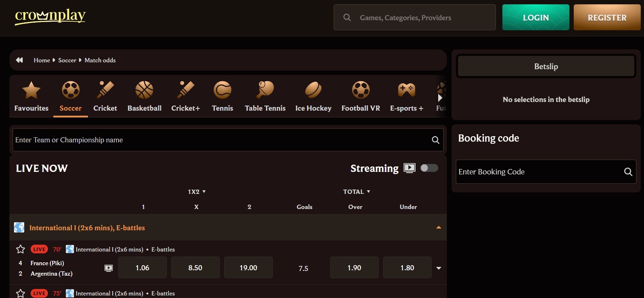Viewport: 644px width, 298px height.
Task: Click the Argentina (Taz) team name
Action: pos(52,273)
